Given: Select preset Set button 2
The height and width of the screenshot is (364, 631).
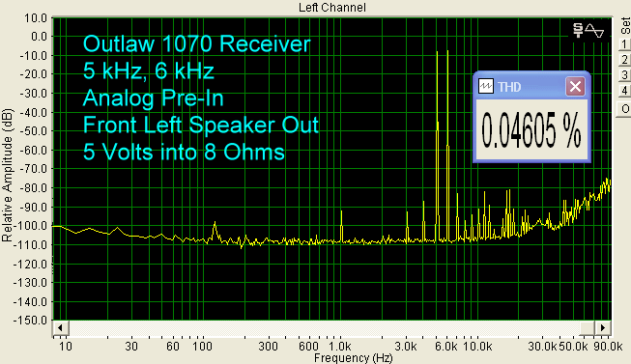Looking at the screenshot, I should point(624,60).
